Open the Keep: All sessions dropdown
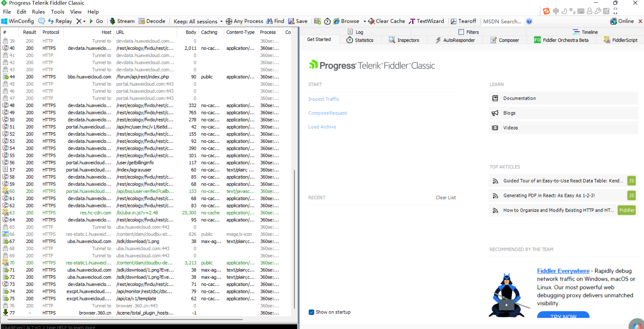Image resolution: width=644 pixels, height=329 pixels. point(198,22)
